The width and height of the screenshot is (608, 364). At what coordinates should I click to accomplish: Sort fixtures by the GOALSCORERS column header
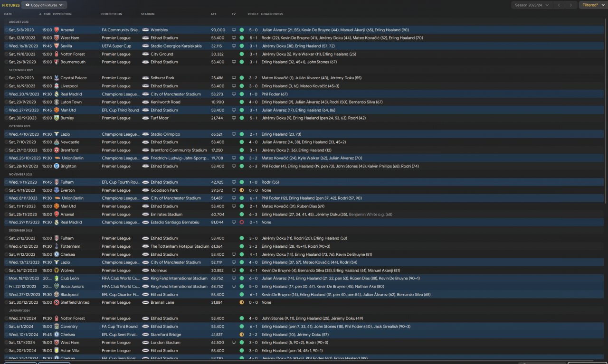[x=272, y=14]
